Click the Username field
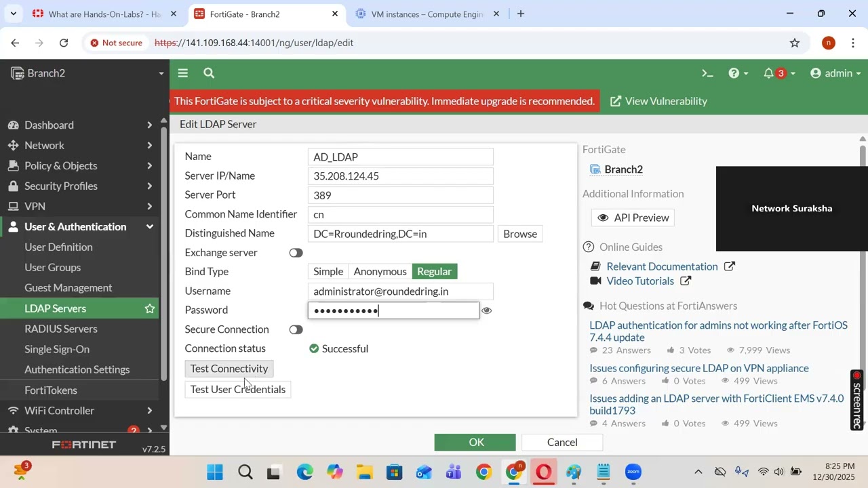This screenshot has height=488, width=868. tap(400, 291)
